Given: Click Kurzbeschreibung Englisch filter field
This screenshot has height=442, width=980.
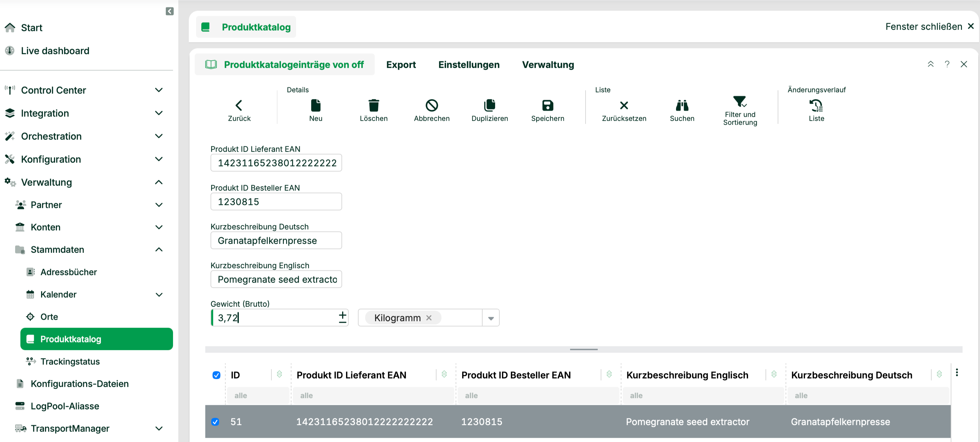Looking at the screenshot, I should [703, 396].
